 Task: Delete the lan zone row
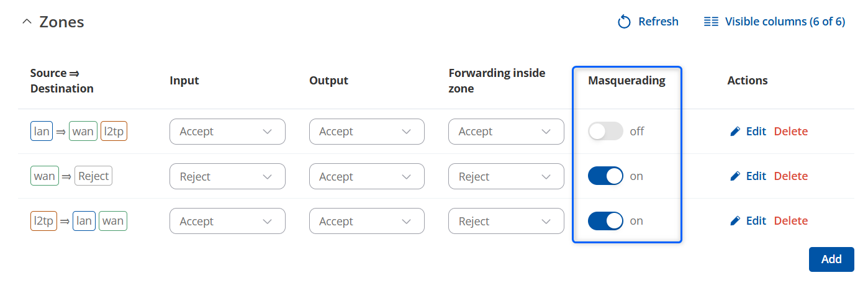pyautogui.click(x=791, y=132)
